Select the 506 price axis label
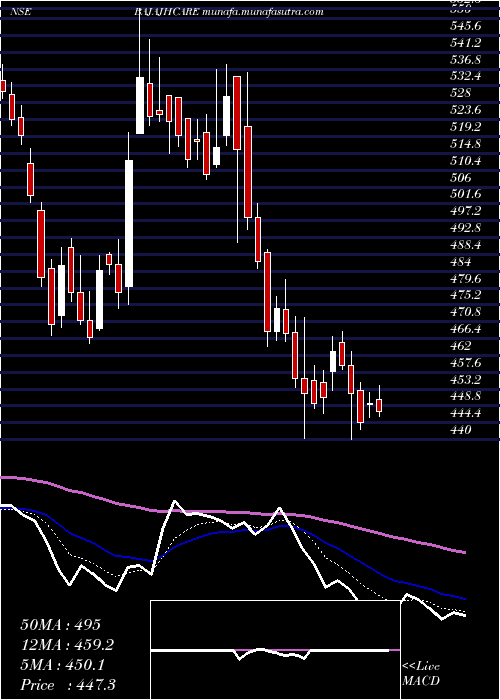Viewport: 500px width, 700px height. (460, 178)
